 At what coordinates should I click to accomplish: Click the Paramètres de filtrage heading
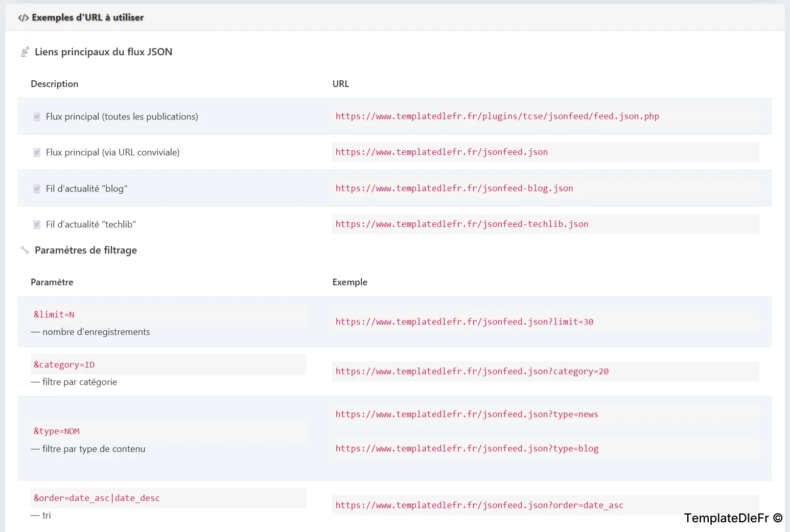click(86, 250)
